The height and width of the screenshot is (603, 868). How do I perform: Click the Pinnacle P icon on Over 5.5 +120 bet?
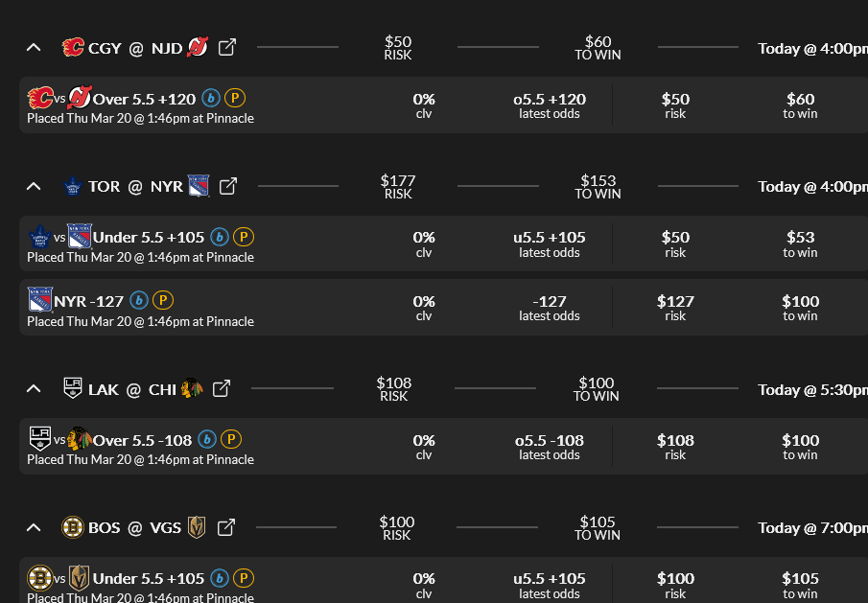234,98
